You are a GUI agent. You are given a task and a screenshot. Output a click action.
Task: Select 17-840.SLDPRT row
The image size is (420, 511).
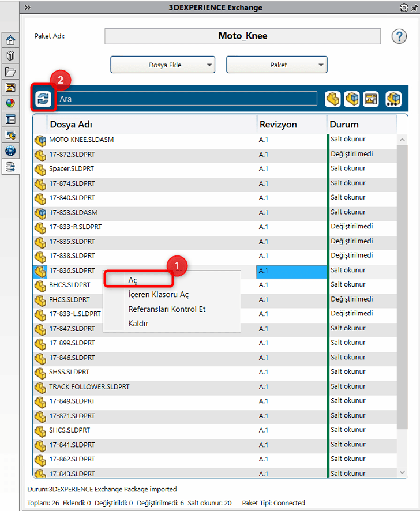(215, 198)
